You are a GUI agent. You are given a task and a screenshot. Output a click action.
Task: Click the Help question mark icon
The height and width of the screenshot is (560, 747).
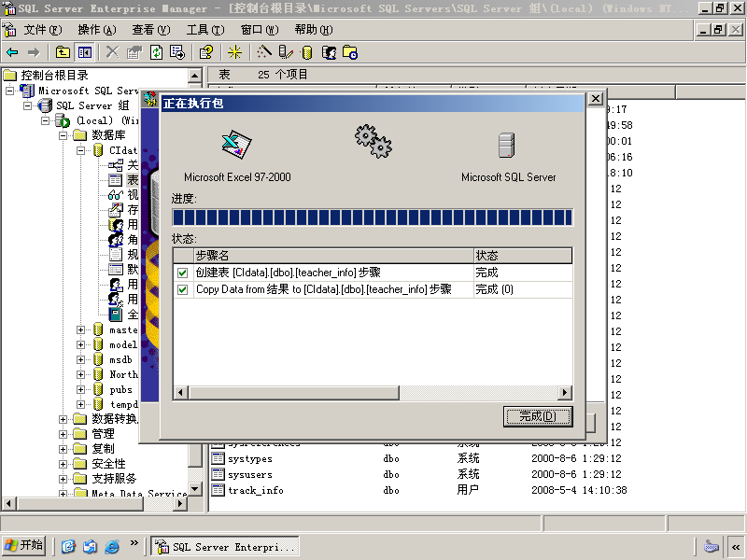tap(206, 52)
